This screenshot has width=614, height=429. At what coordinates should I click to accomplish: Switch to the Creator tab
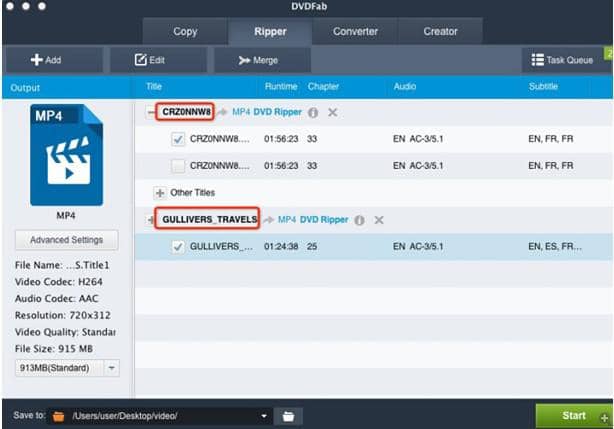pyautogui.click(x=440, y=31)
